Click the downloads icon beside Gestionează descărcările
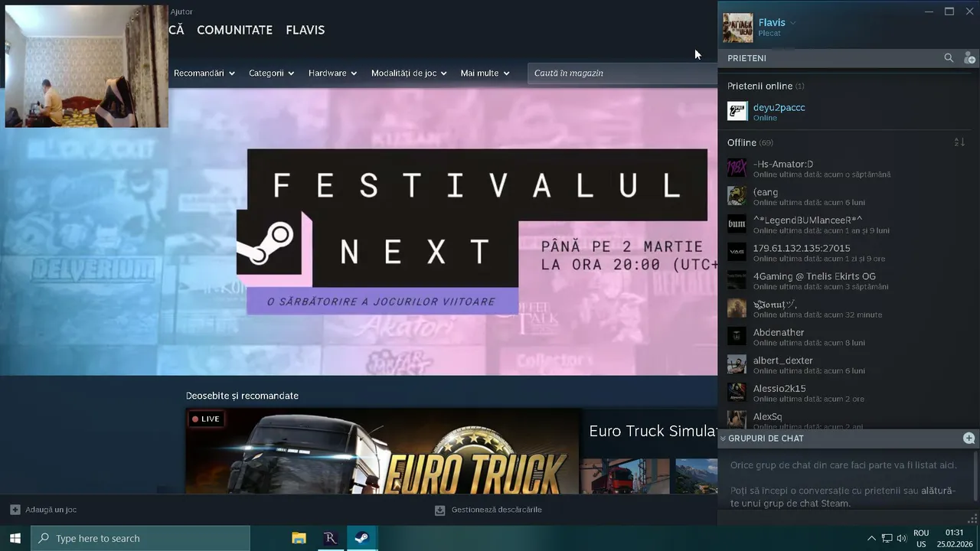980x551 pixels. [x=439, y=510]
